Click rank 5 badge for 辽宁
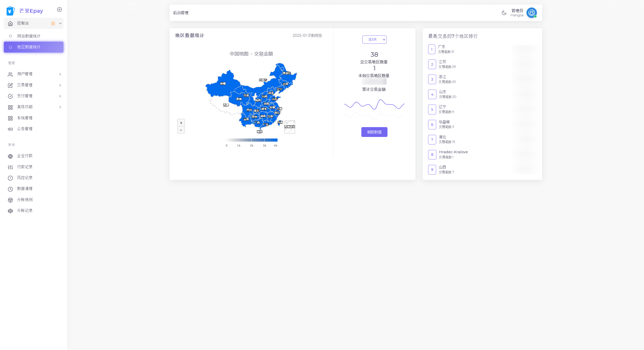 click(432, 110)
